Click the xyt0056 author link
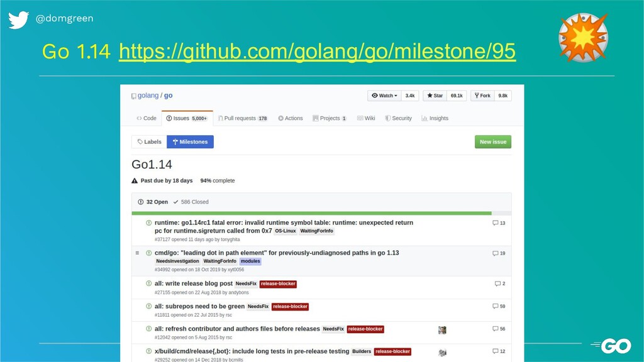This screenshot has height=362, width=644. pyautogui.click(x=236, y=270)
